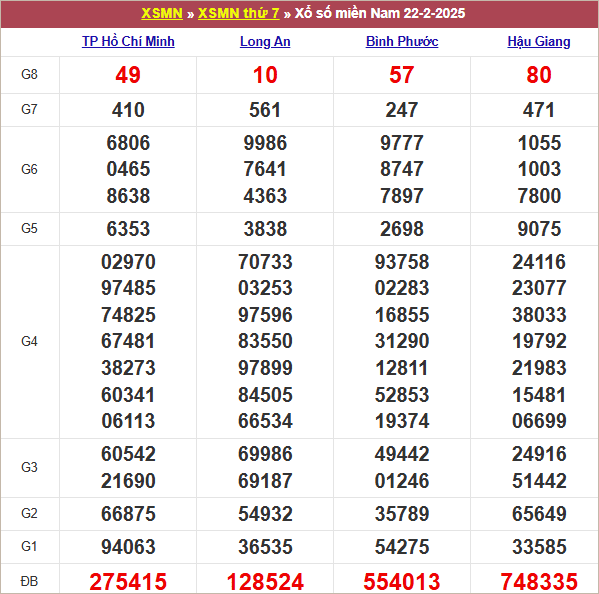599x594 pixels.
Task: Click G5 number 3838
Action: point(265,229)
